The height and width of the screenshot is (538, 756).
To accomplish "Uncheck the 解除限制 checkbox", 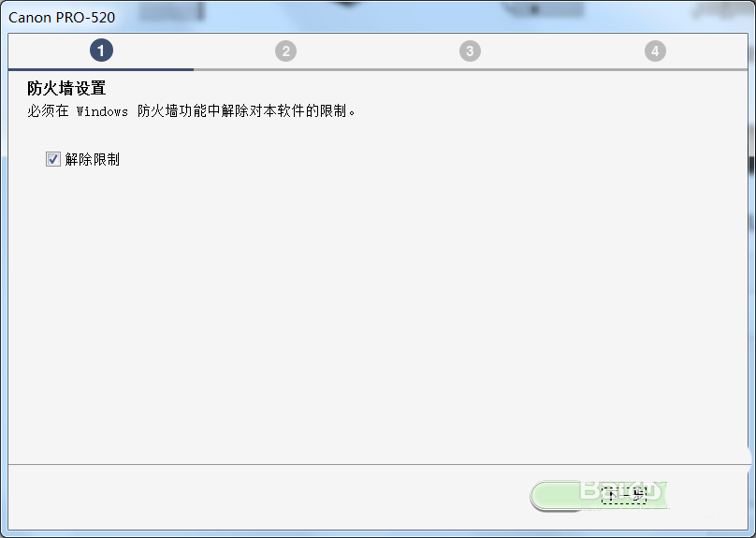I will (53, 159).
